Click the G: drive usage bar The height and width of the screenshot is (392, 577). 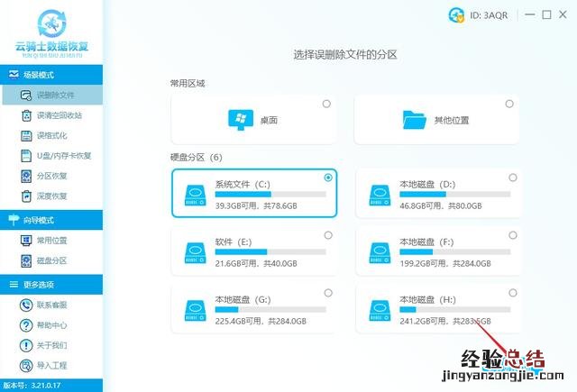pos(270,310)
